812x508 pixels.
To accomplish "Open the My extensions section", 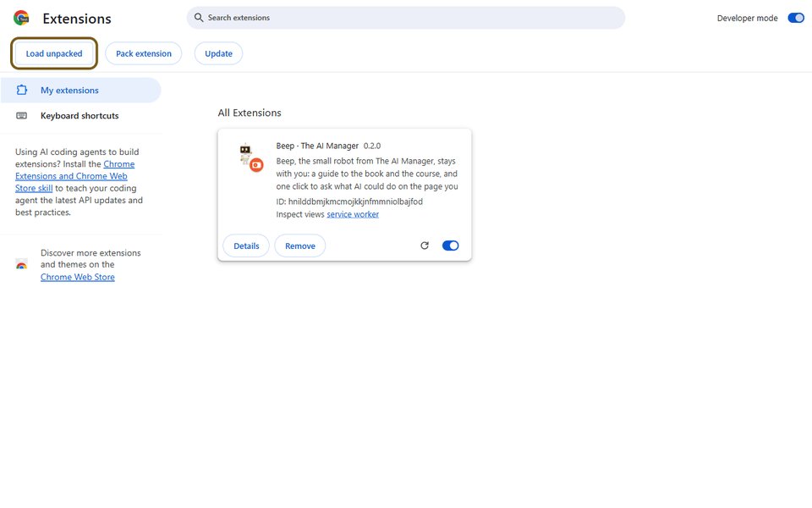I will click(x=81, y=91).
